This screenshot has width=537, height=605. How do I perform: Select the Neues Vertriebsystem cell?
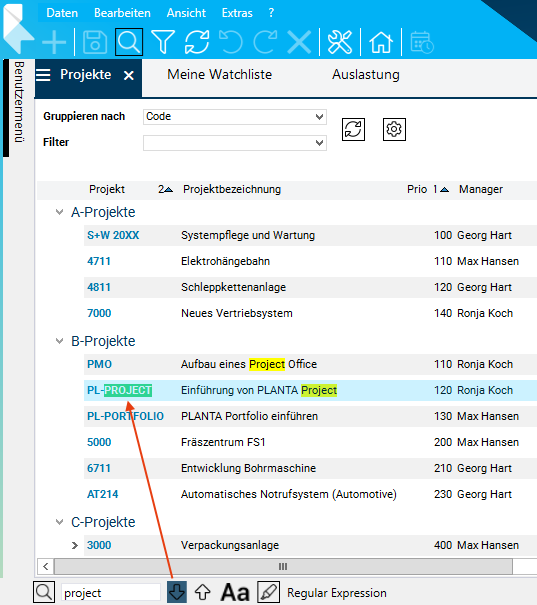click(237, 313)
